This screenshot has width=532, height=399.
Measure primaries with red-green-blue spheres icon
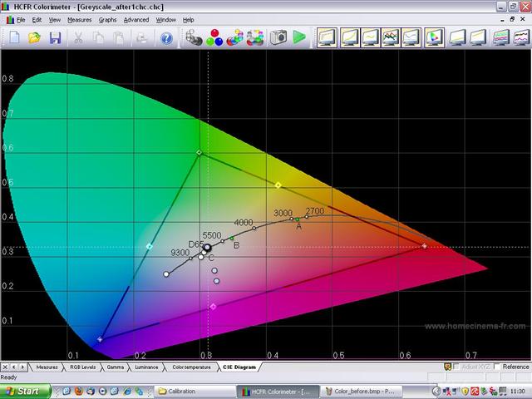tap(214, 37)
